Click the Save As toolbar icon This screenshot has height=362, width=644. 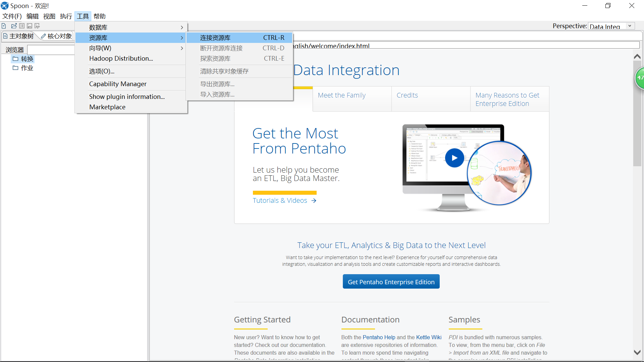(37, 26)
